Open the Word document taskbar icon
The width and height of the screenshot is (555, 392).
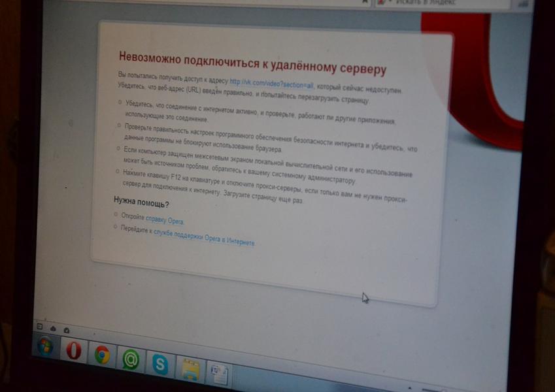point(220,374)
